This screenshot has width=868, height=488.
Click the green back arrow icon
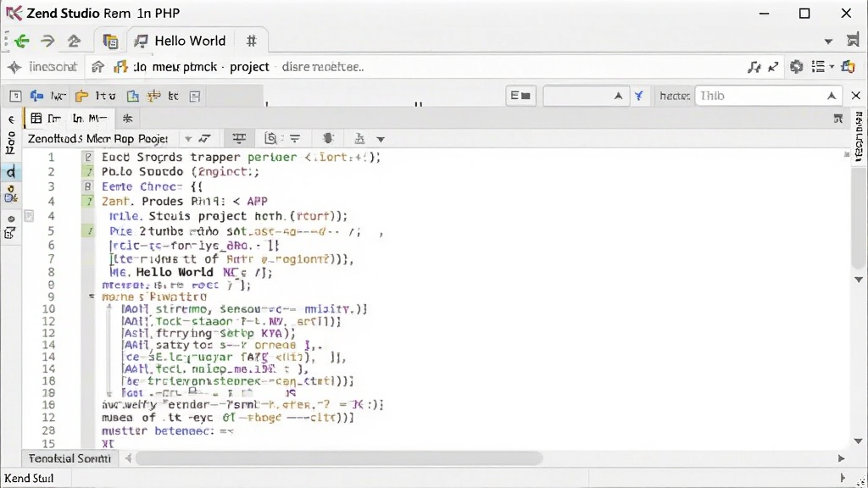click(x=22, y=41)
